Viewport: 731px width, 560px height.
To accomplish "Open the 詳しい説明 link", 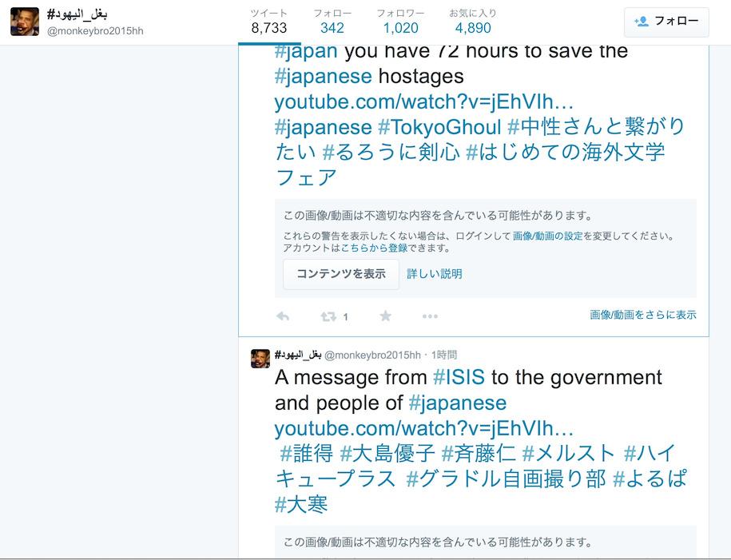I will (x=435, y=274).
